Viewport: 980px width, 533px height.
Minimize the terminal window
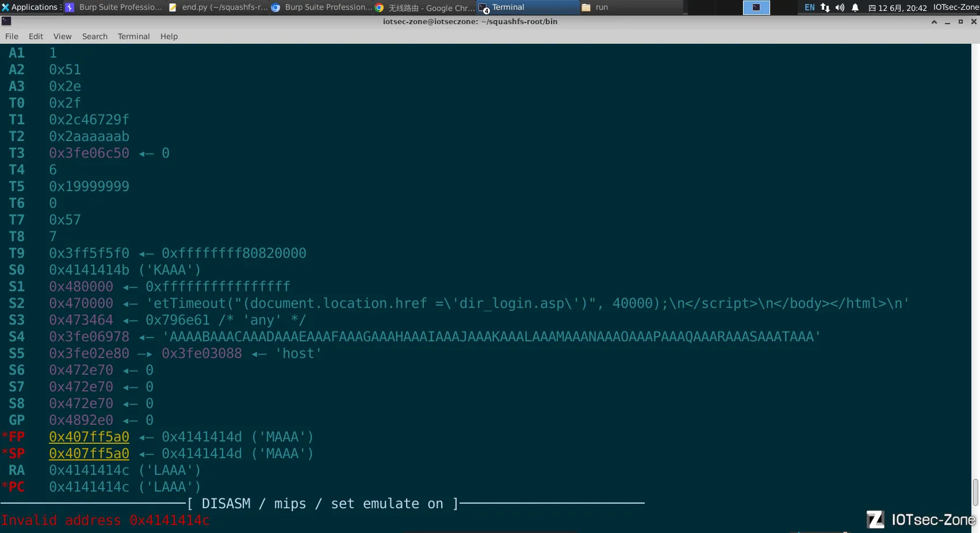[947, 22]
